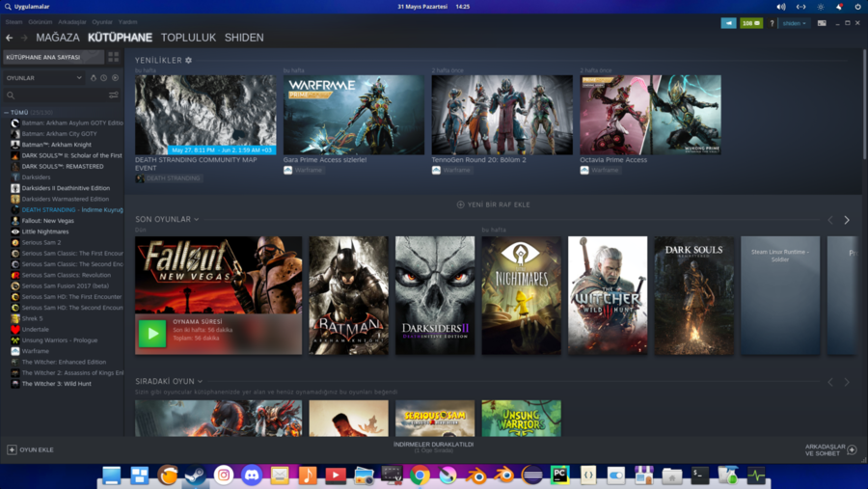Viewport: 868px width, 489px height.
Task: Open The Witcher 3 Wild Hunt cover
Action: point(608,295)
